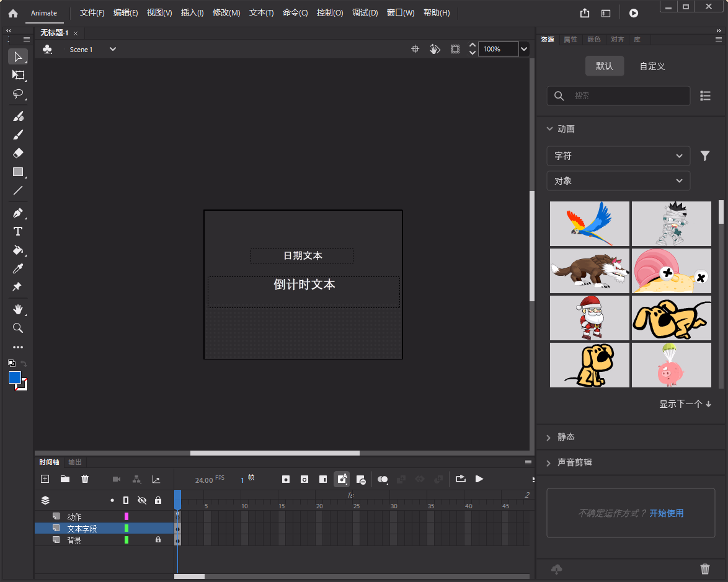Toggle show-all-layers-as-outlines header icon
The height and width of the screenshot is (582, 728).
click(126, 500)
